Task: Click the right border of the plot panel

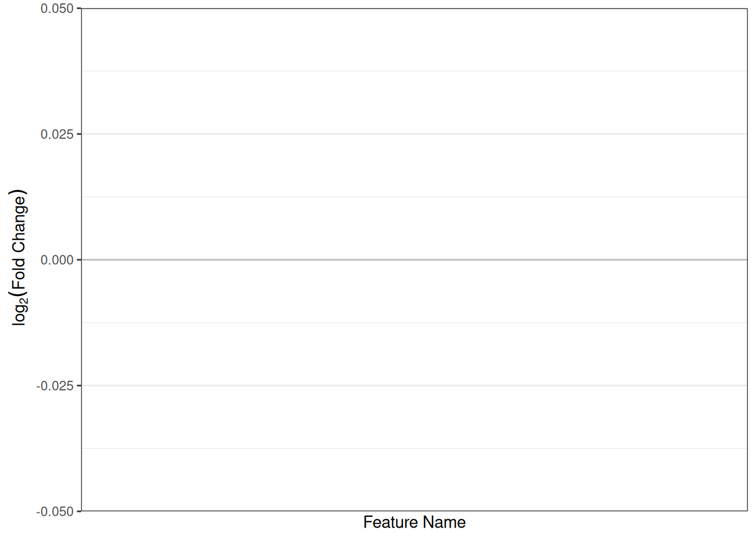Action: click(x=748, y=260)
